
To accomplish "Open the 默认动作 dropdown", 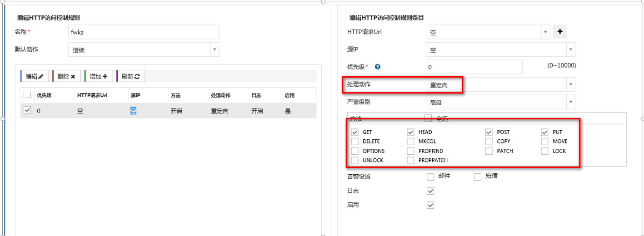I will (144, 49).
